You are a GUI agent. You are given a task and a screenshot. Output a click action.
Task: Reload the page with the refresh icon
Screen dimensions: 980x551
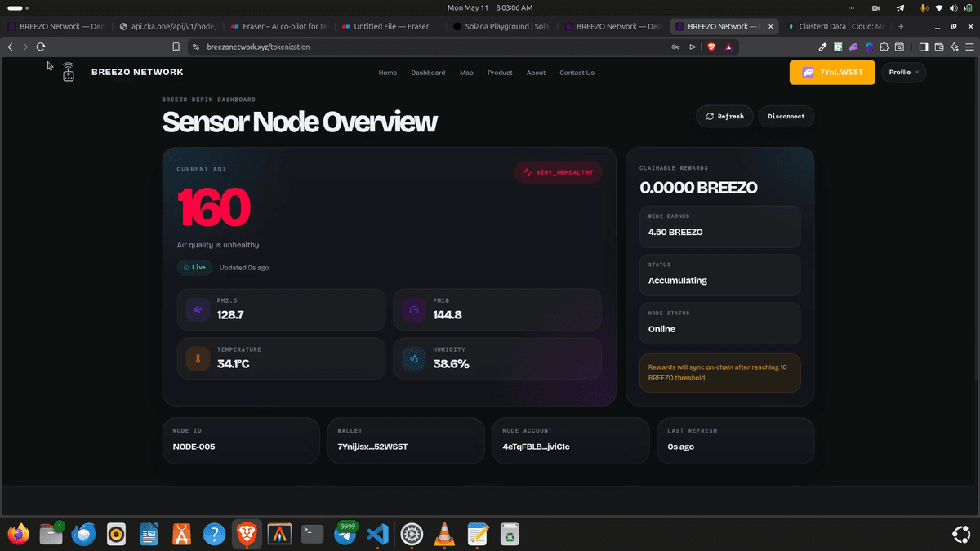click(x=41, y=47)
